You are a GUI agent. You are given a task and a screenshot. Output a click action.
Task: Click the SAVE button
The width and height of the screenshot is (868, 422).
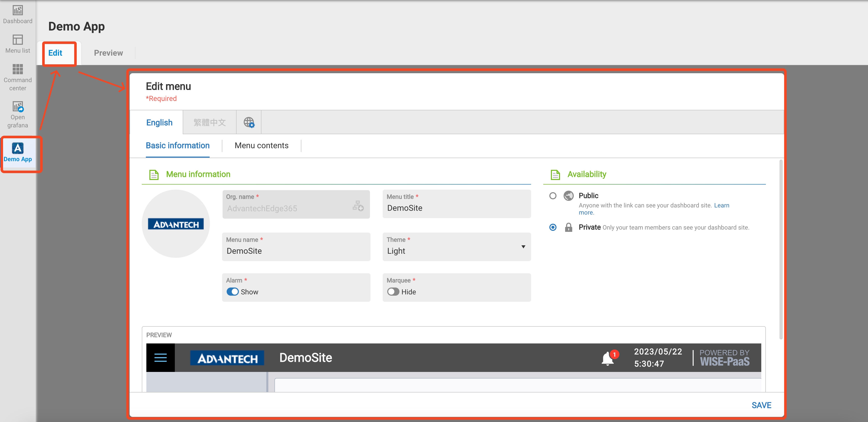point(761,405)
